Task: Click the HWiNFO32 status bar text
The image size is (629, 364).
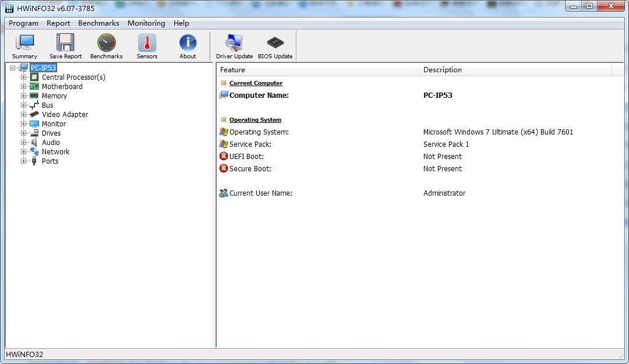Action: point(24,354)
